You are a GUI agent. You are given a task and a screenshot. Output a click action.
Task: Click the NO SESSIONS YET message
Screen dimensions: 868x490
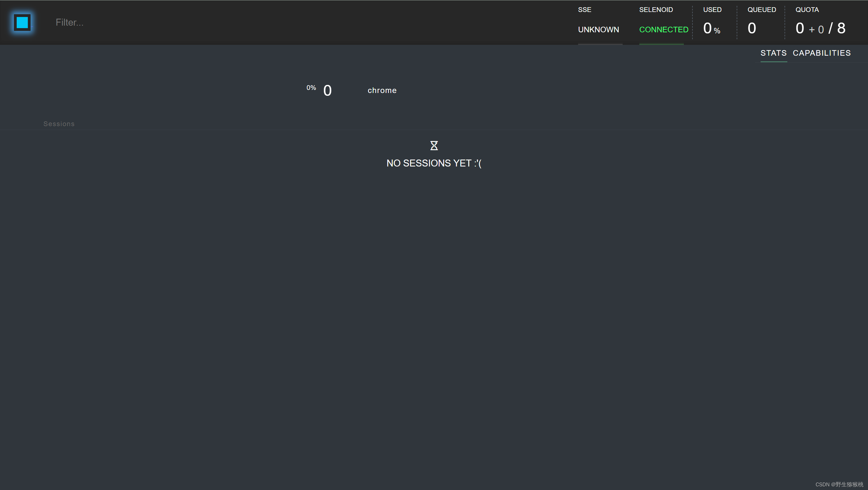tap(434, 163)
